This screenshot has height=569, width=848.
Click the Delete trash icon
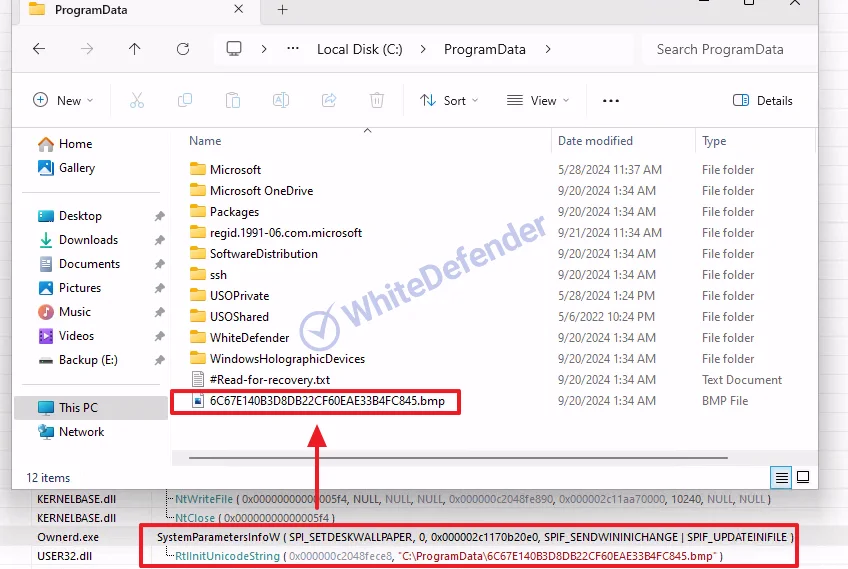[377, 100]
